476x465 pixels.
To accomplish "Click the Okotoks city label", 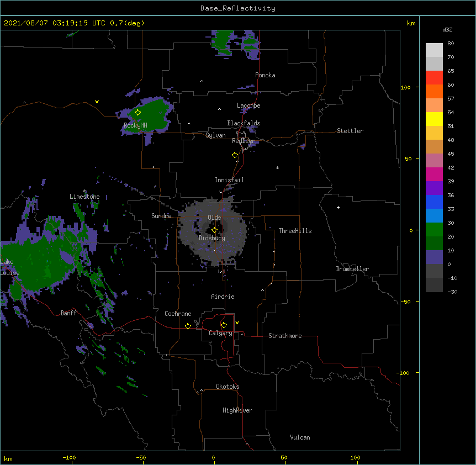I will (x=228, y=387).
